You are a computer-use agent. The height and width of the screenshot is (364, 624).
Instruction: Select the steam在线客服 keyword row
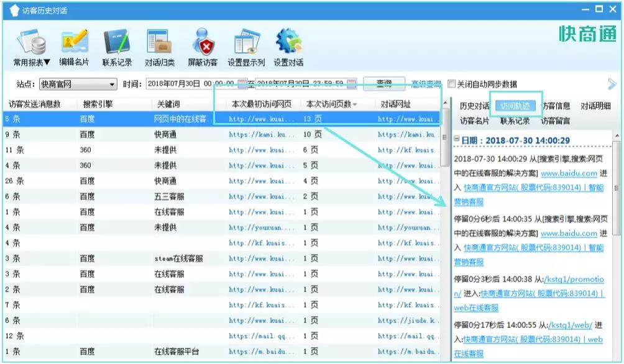click(x=222, y=258)
